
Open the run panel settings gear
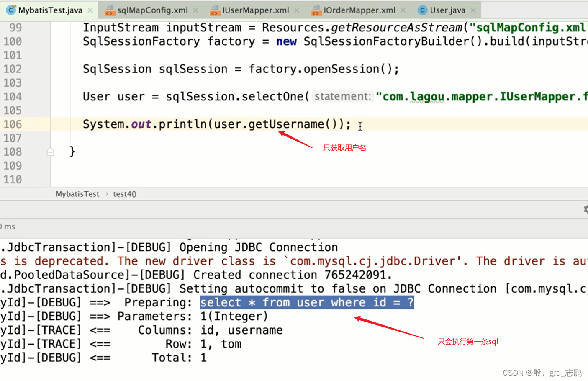point(586,209)
